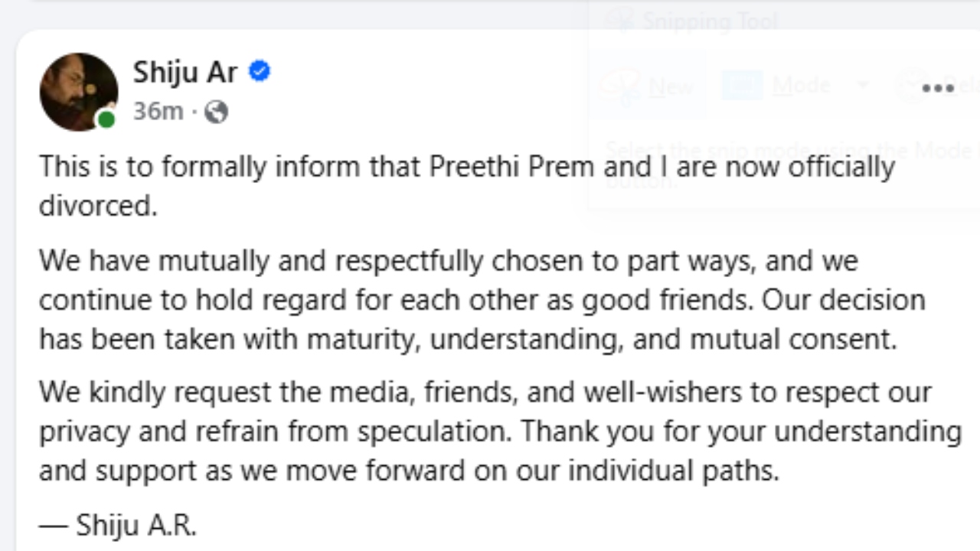The width and height of the screenshot is (980, 551).
Task: Click the name Preethi Prem in the post
Action: coord(511,167)
